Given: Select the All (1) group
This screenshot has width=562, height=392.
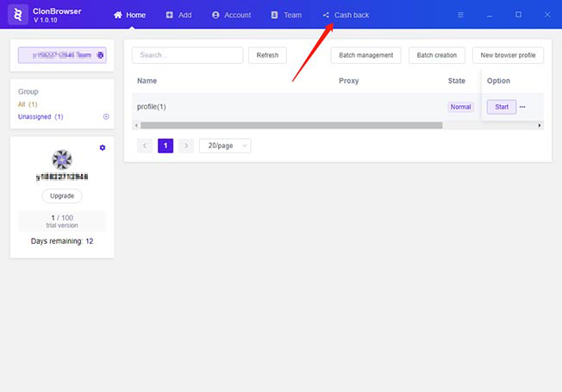Looking at the screenshot, I should (x=28, y=104).
